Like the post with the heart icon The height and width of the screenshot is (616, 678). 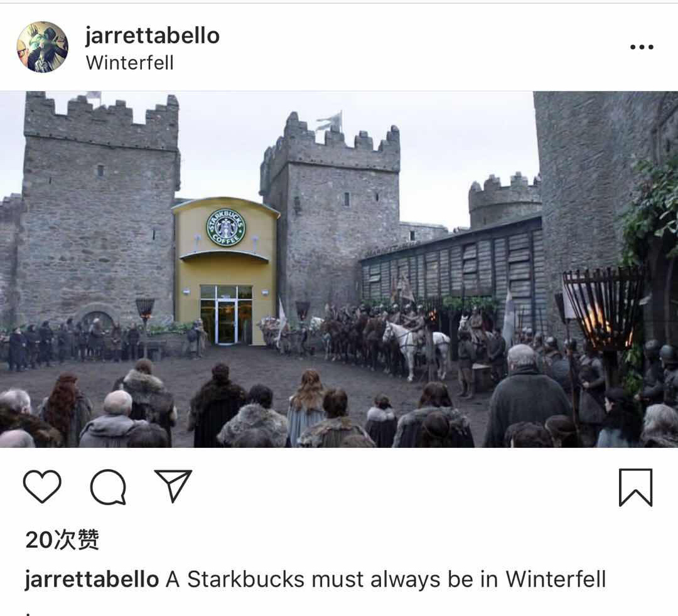pos(42,486)
